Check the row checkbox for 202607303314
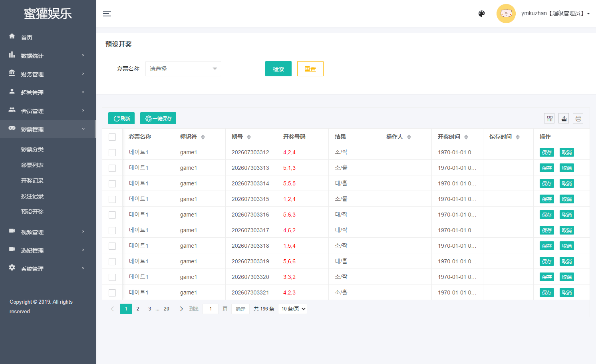596x364 pixels. [112, 184]
